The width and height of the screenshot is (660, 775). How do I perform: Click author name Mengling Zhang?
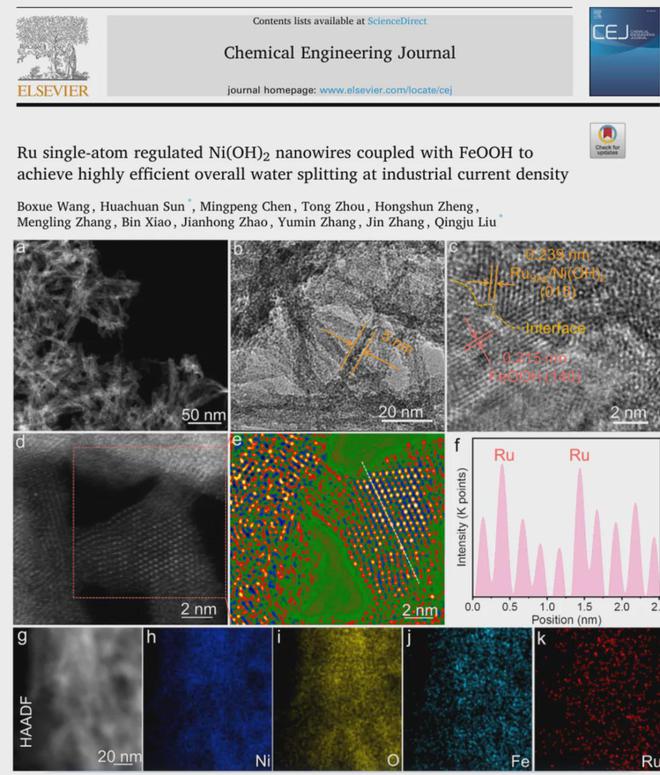click(x=64, y=222)
